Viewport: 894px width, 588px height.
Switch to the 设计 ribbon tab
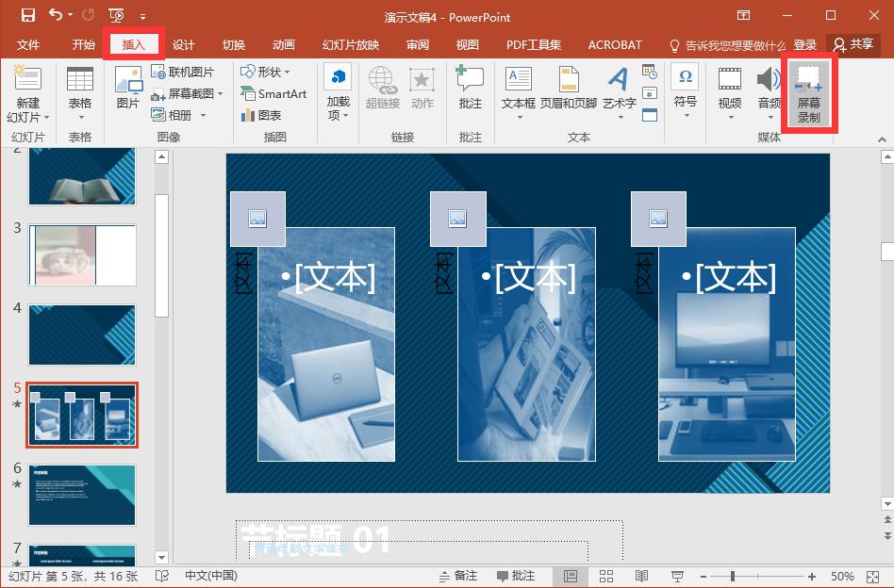(x=184, y=44)
